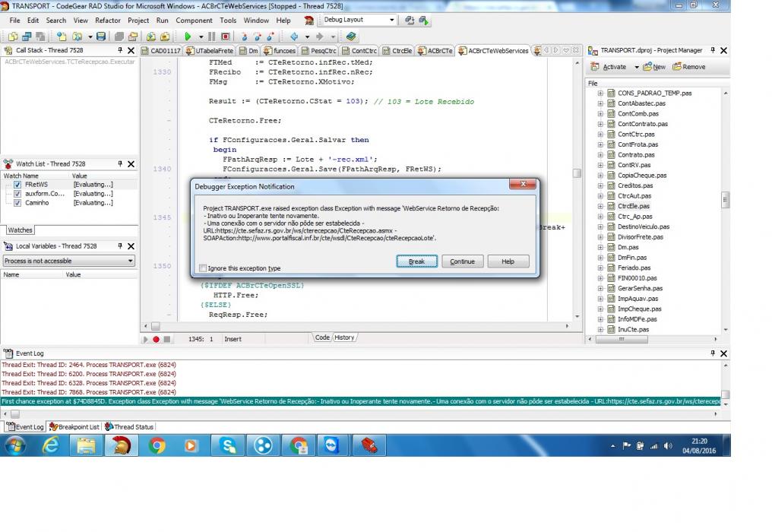The image size is (772, 532).
Task: Click the Save floppy disk toolbar icon
Action: (x=101, y=36)
